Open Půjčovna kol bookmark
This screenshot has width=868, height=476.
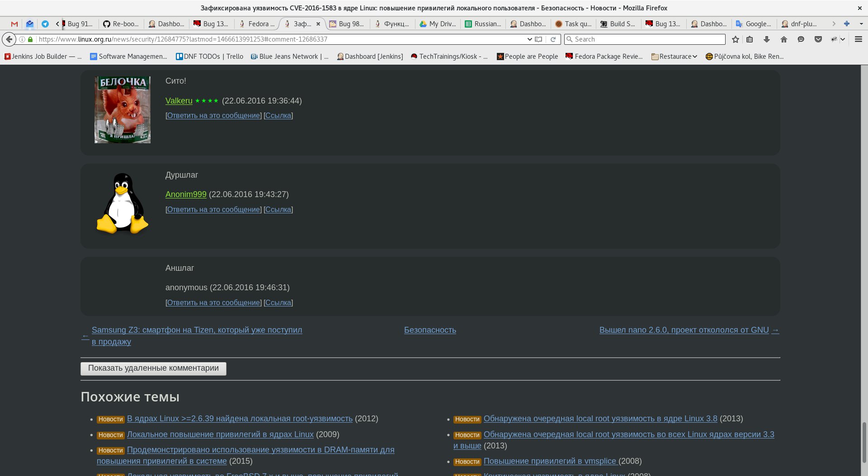click(x=745, y=57)
